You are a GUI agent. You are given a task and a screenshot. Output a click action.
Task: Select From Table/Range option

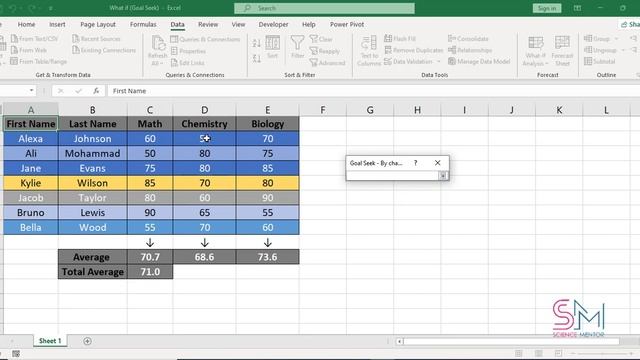point(38,62)
